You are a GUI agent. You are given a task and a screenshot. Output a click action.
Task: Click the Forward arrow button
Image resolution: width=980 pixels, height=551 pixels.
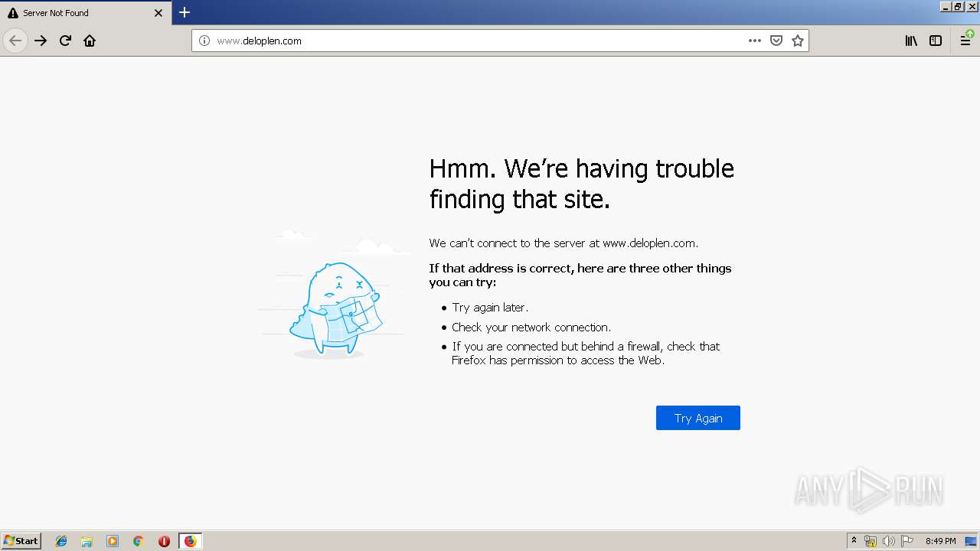tap(41, 41)
